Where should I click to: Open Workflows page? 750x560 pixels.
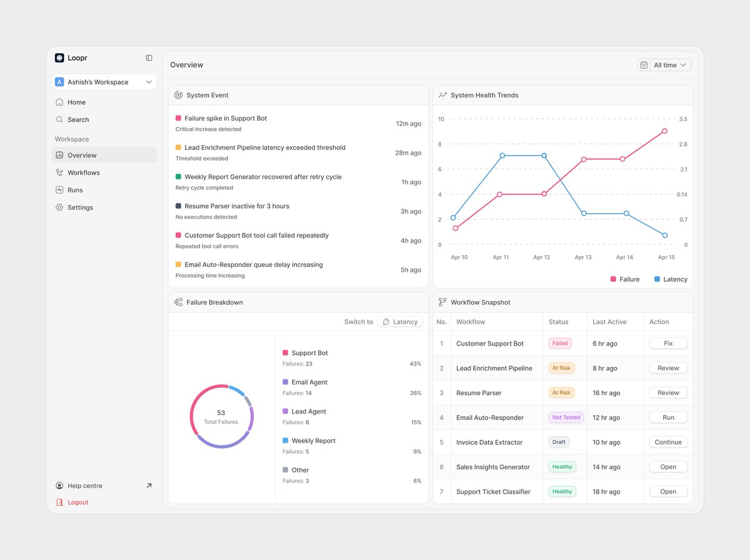click(104, 172)
